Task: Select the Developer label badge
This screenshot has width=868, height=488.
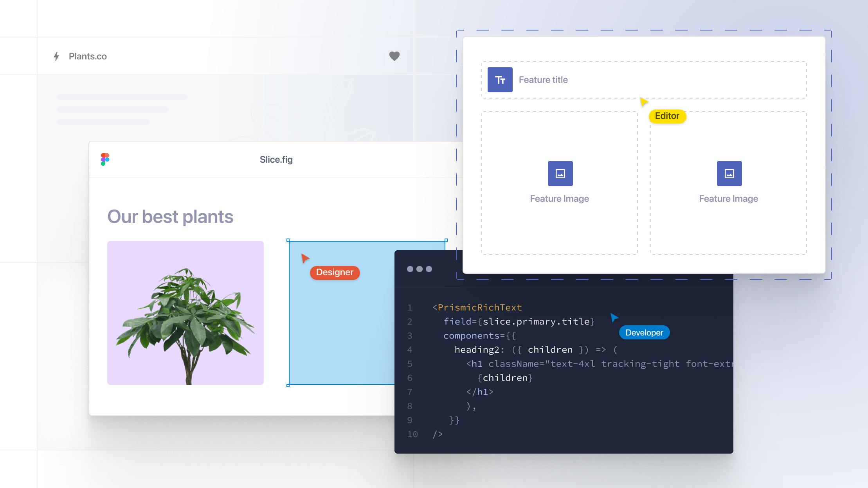Action: point(643,332)
